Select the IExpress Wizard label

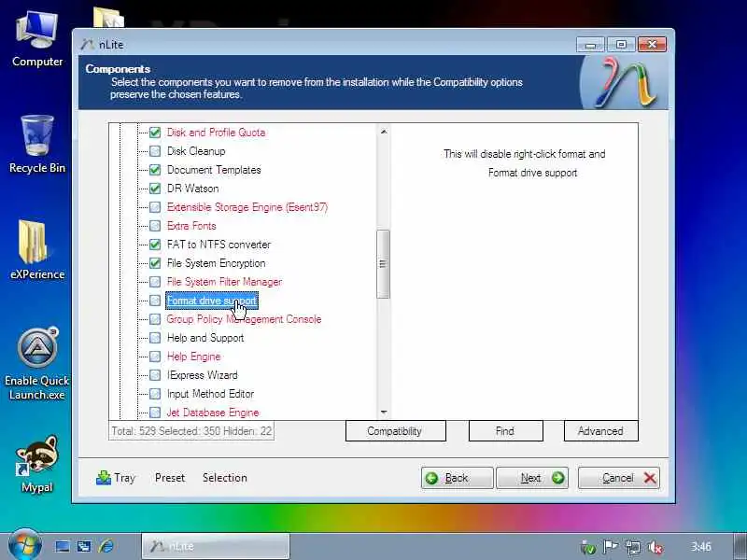pyautogui.click(x=202, y=375)
